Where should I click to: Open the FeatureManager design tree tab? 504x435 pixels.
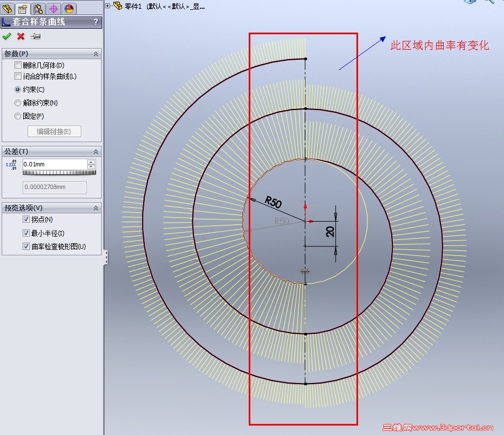point(7,8)
